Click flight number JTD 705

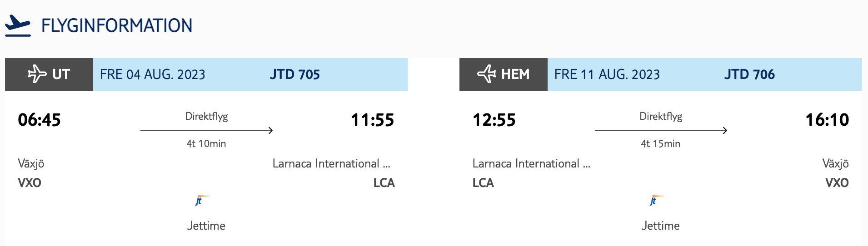point(295,74)
